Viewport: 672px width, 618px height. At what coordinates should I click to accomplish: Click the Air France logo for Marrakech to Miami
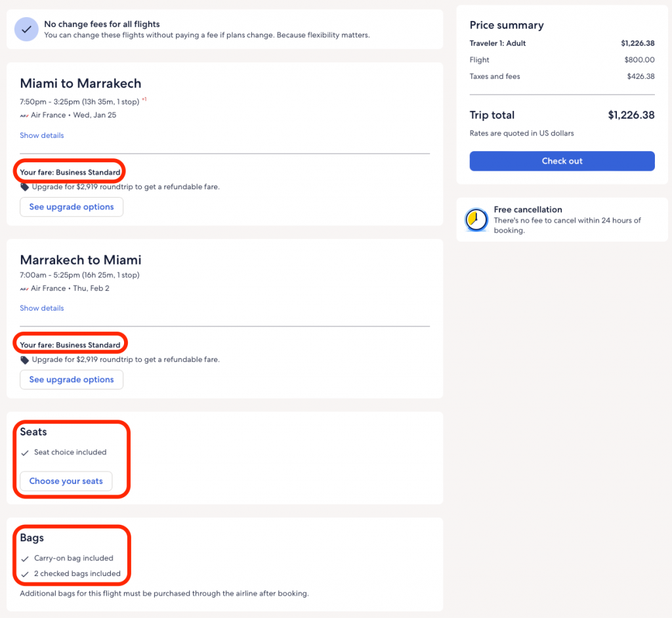click(24, 288)
